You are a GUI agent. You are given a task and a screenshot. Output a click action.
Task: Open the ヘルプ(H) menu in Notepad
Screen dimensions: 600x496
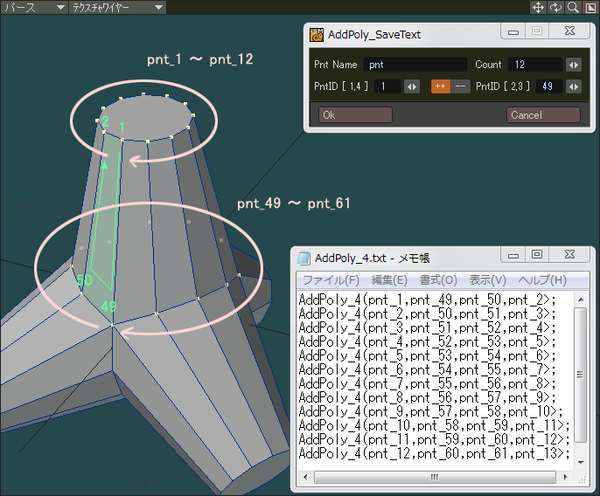pos(542,280)
